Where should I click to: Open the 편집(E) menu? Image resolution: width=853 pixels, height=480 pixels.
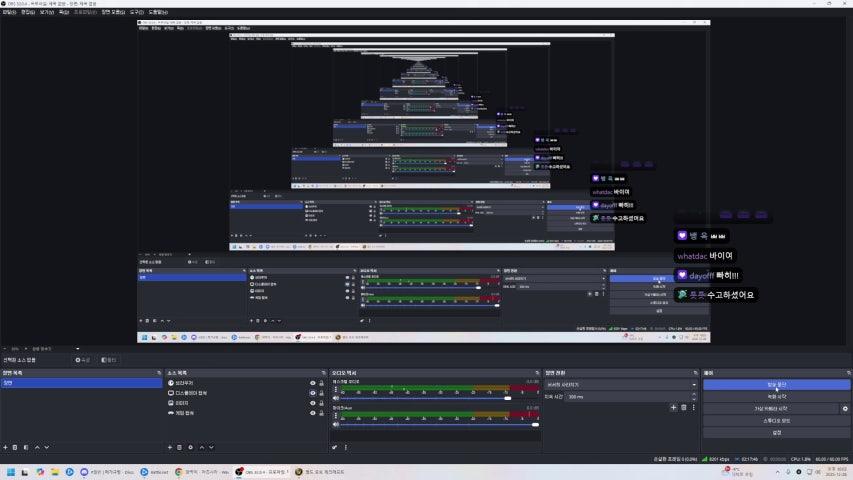pos(28,12)
